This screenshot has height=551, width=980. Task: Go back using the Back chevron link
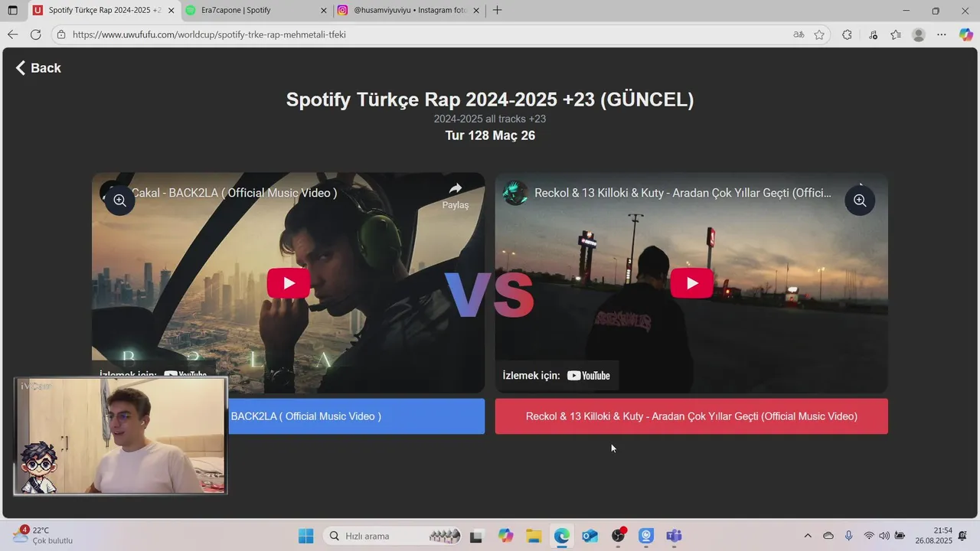38,68
